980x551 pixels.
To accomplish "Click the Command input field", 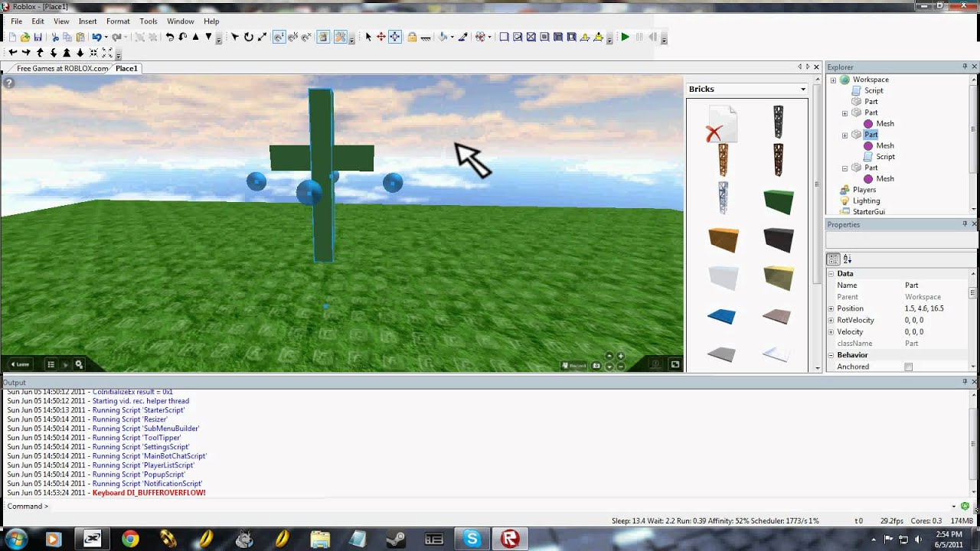I will (499, 506).
